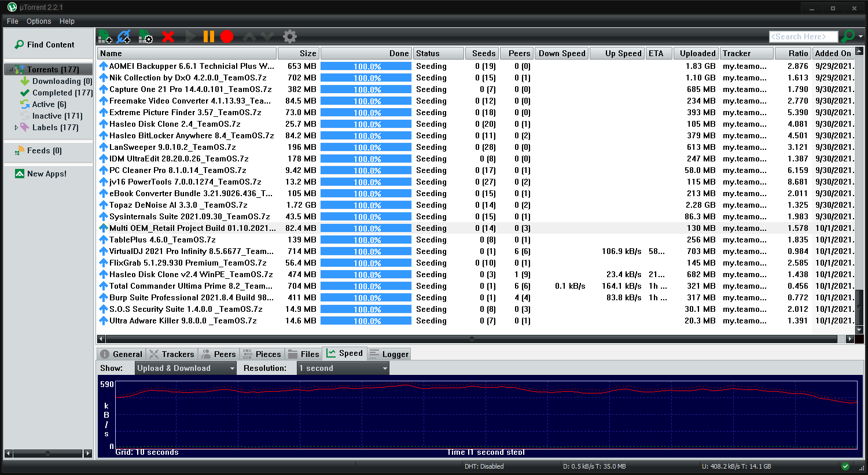
Task: Sort by the Ratio column header
Action: [x=793, y=53]
